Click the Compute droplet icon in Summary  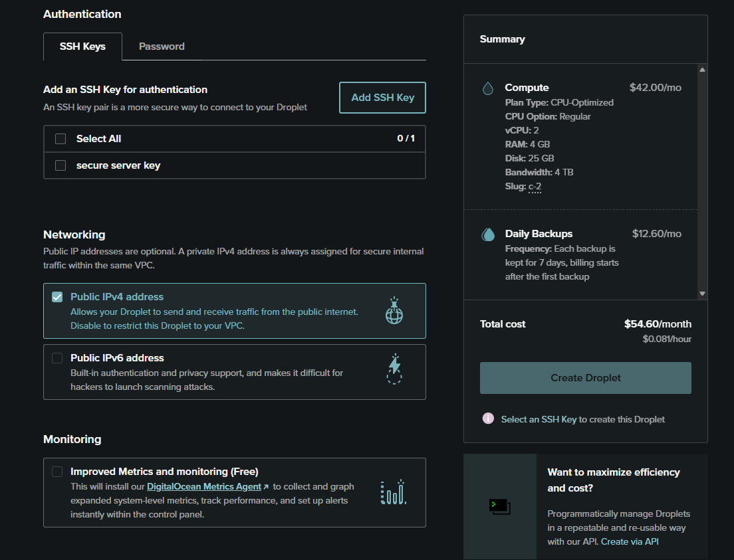tap(488, 88)
